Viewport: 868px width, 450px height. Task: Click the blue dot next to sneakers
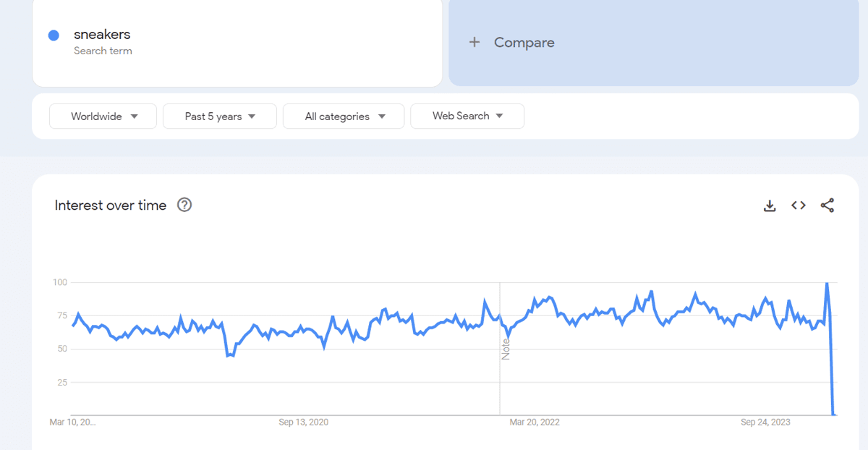coord(54,35)
